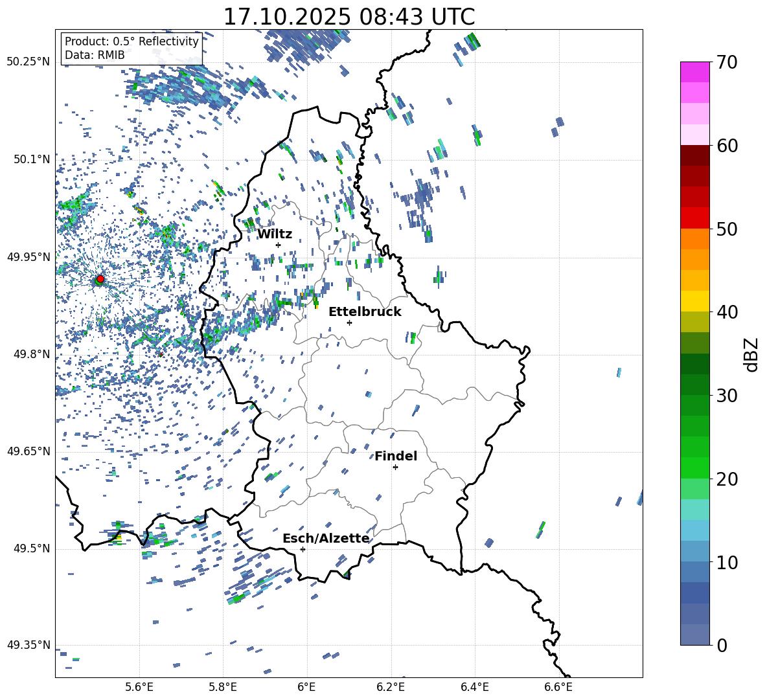This screenshot has width=767, height=700.
Task: Pick the bright red swatch just above 50 dBZ
Action: coord(694,218)
